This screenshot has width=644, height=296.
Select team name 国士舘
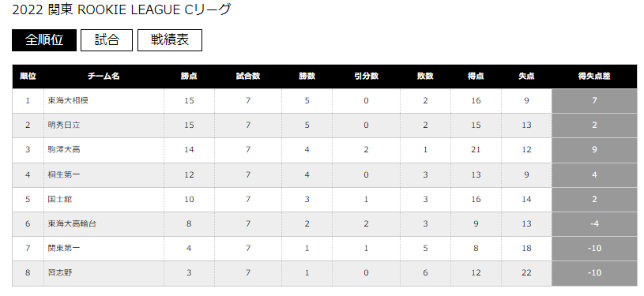pyautogui.click(x=60, y=199)
